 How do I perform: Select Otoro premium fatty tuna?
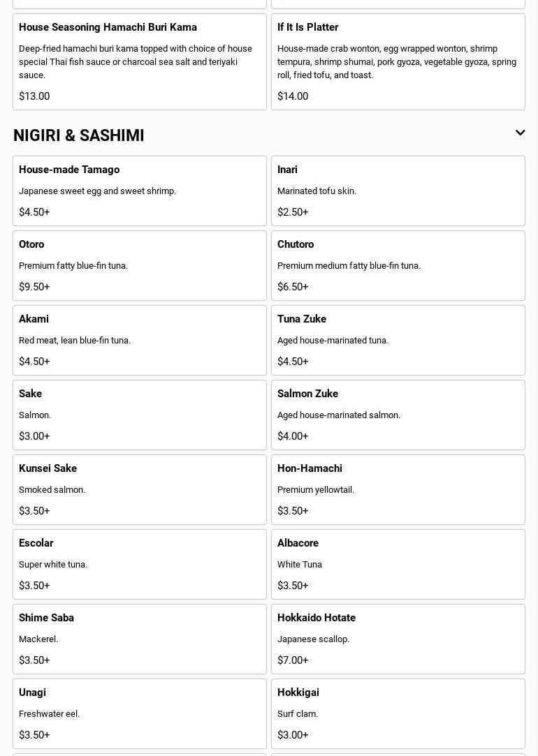(x=139, y=265)
